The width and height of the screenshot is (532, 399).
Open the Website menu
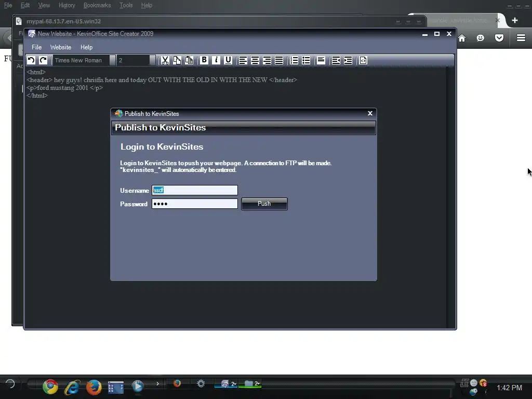[x=61, y=47]
